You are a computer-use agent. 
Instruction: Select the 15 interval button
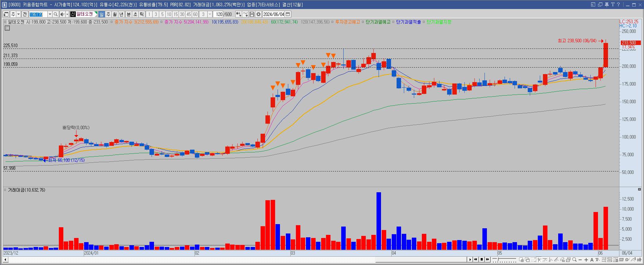click(175, 14)
